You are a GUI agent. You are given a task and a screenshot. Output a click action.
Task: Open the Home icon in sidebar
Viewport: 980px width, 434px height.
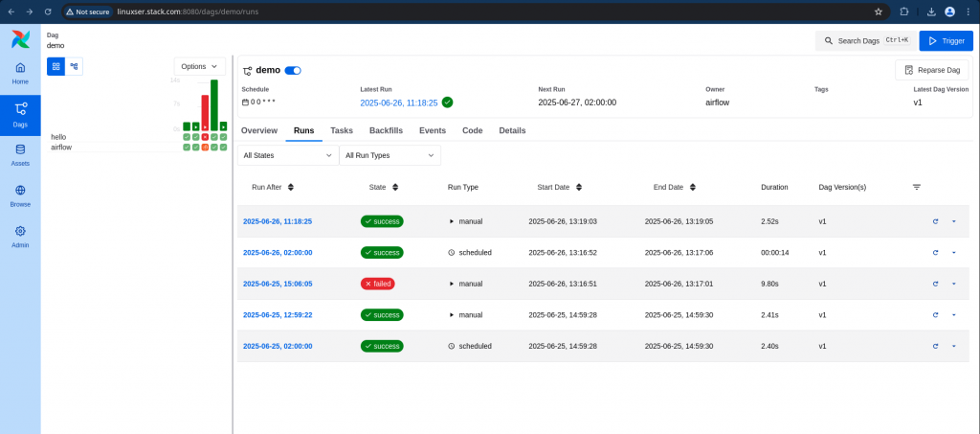coord(20,67)
